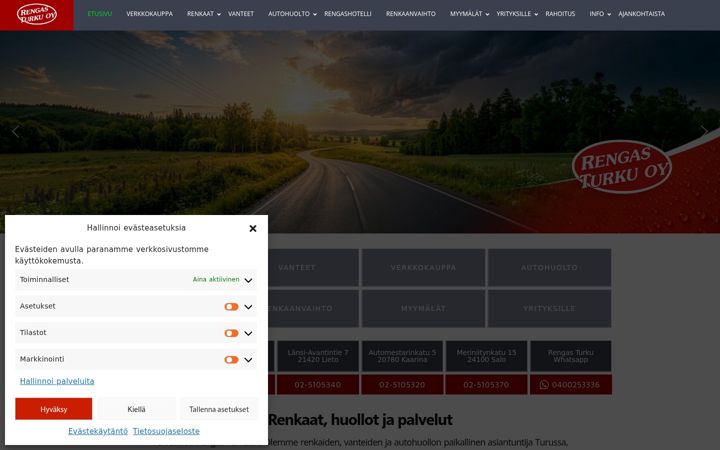
Task: Click the Rengas Turku Oy banner logo
Action: click(622, 167)
